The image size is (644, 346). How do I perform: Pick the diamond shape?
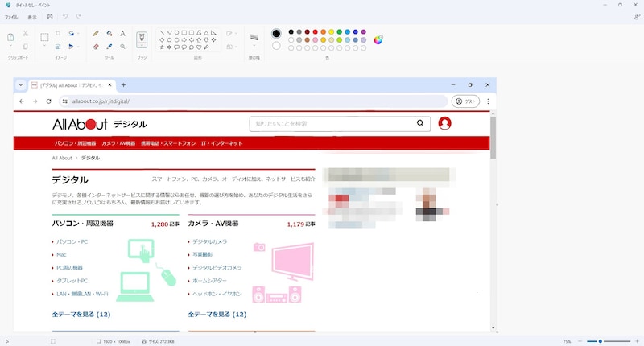tap(162, 39)
